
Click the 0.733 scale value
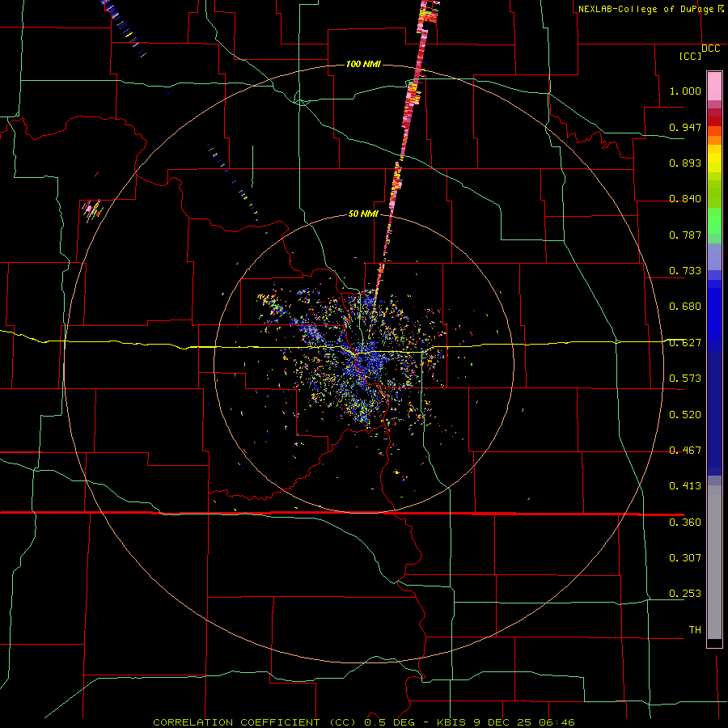pos(685,271)
